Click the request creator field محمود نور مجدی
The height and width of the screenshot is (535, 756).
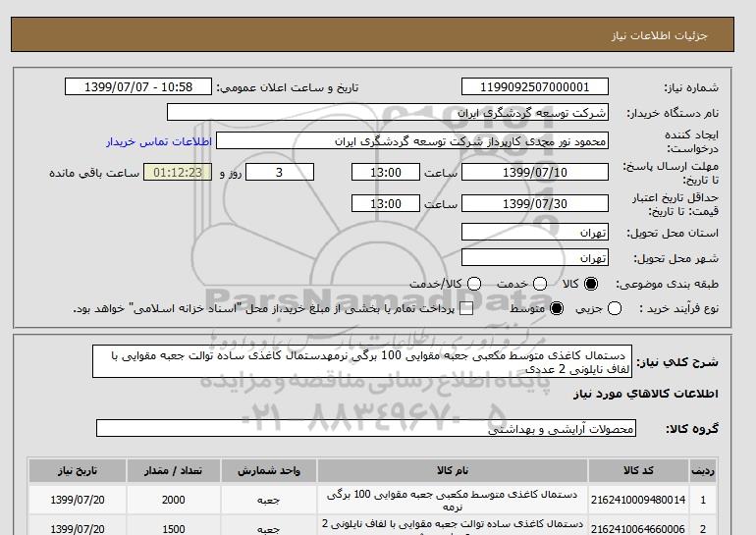[412, 140]
